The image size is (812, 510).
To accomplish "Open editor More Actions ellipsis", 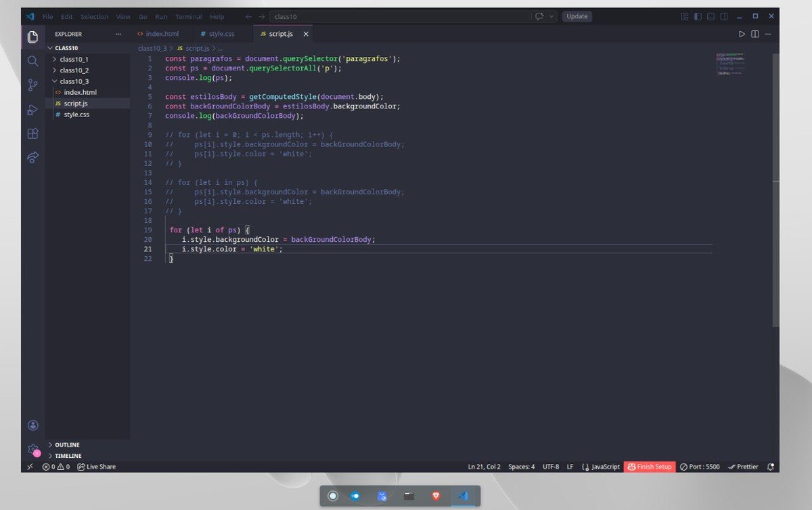I will pyautogui.click(x=767, y=34).
